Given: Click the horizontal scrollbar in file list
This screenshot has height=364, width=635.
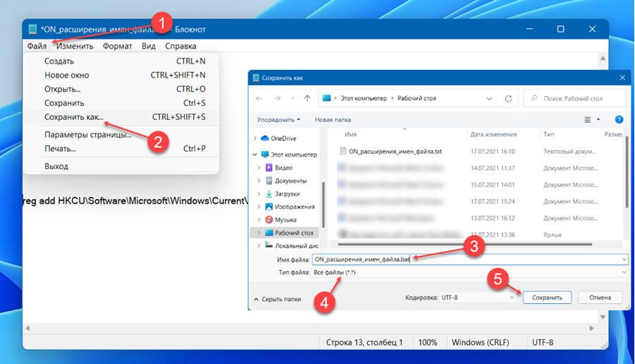Looking at the screenshot, I should (x=464, y=245).
